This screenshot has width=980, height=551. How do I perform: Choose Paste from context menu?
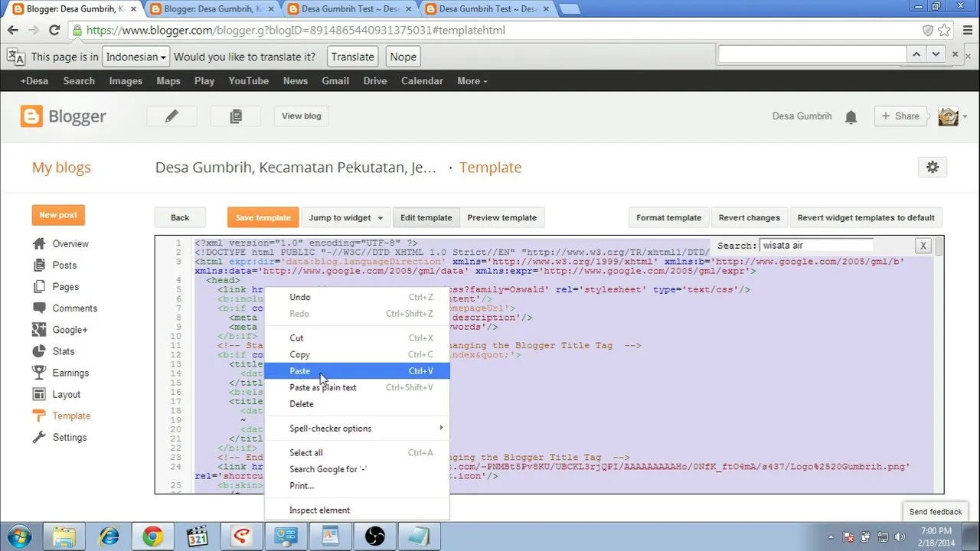pos(357,370)
